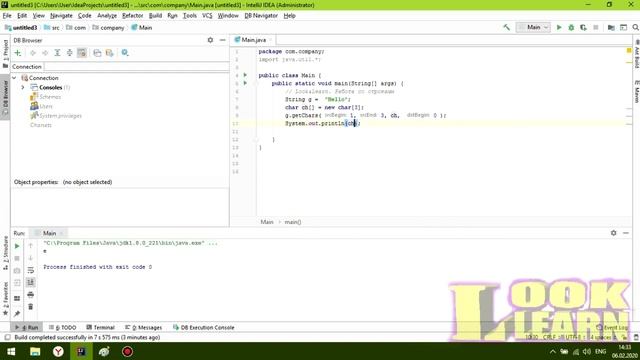This screenshot has height=360, width=640.
Task: Open Run panel gear settings
Action: (x=613, y=233)
